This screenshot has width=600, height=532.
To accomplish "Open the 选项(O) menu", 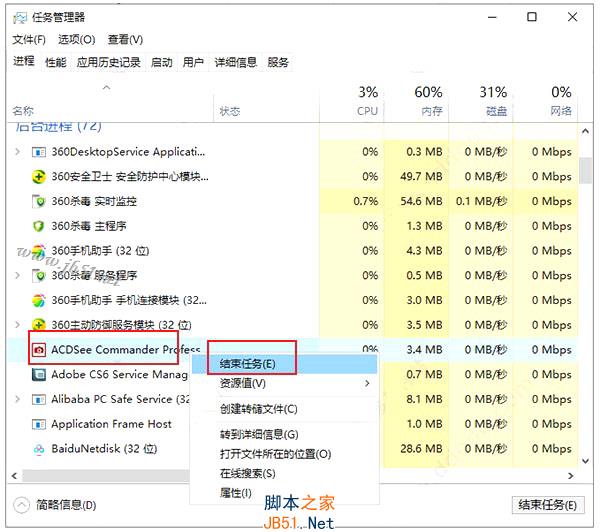I will coord(77,39).
